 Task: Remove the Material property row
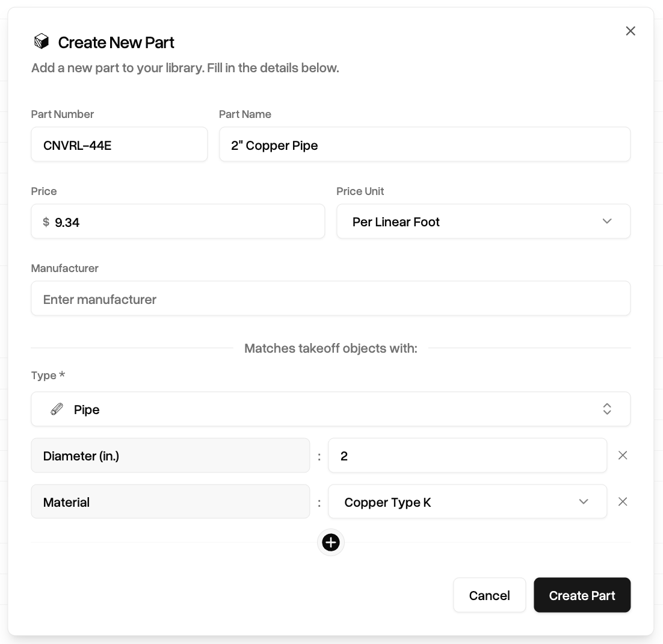tap(623, 502)
